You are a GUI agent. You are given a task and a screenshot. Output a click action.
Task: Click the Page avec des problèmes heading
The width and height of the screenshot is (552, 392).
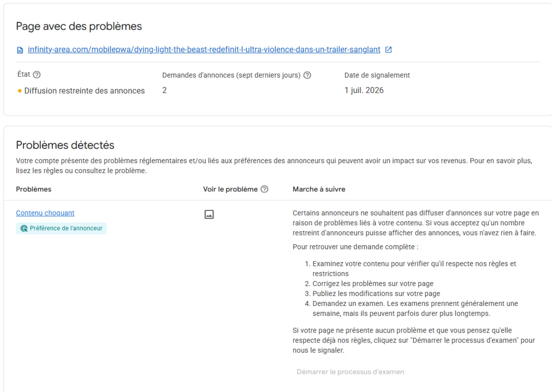point(79,26)
